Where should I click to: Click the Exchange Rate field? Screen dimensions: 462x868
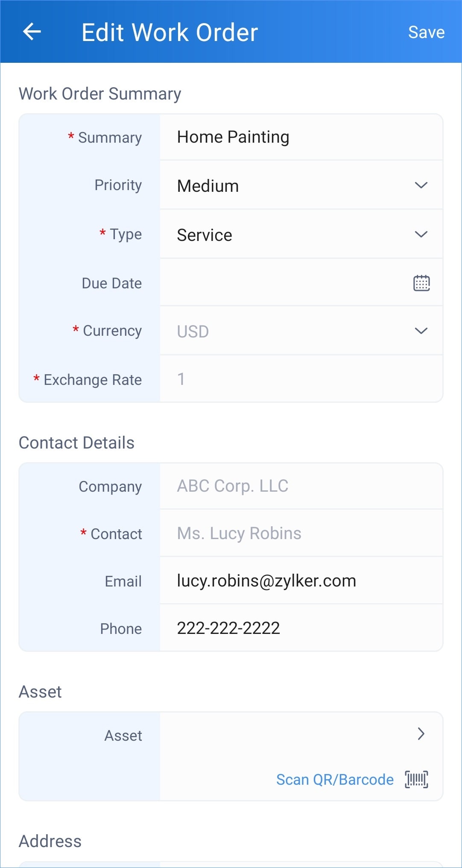pos(301,379)
